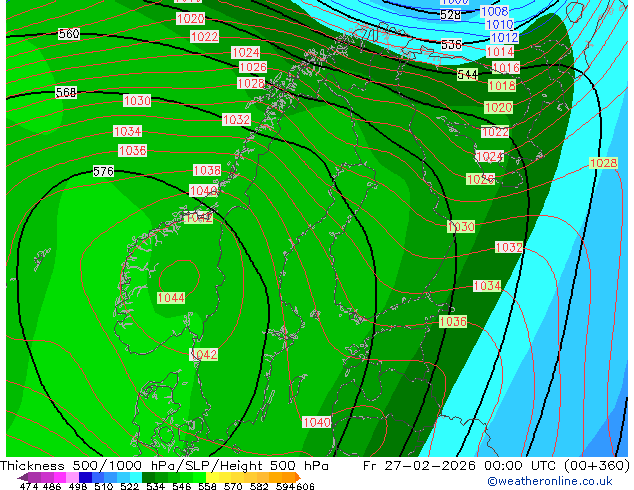Click the light pink legend swatch

[x=72, y=477]
